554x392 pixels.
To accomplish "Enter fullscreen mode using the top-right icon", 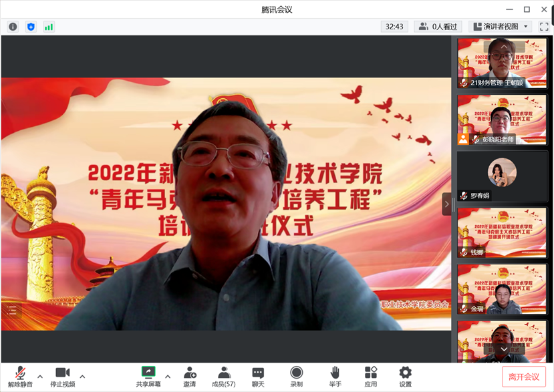I will tap(544, 27).
